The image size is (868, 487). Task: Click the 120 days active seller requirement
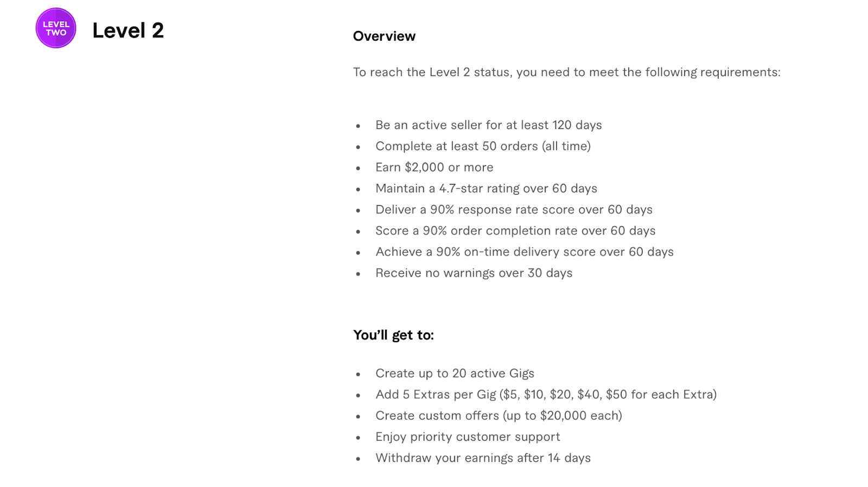[x=488, y=125]
